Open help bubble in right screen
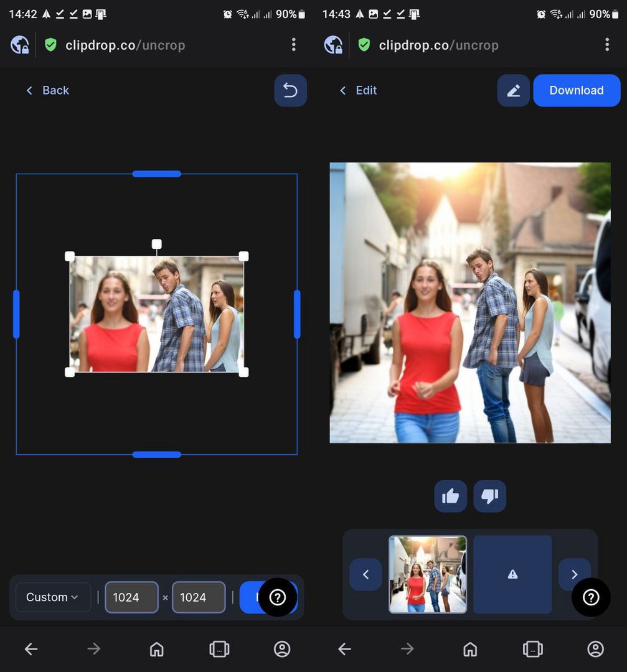This screenshot has height=672, width=627. 591,597
